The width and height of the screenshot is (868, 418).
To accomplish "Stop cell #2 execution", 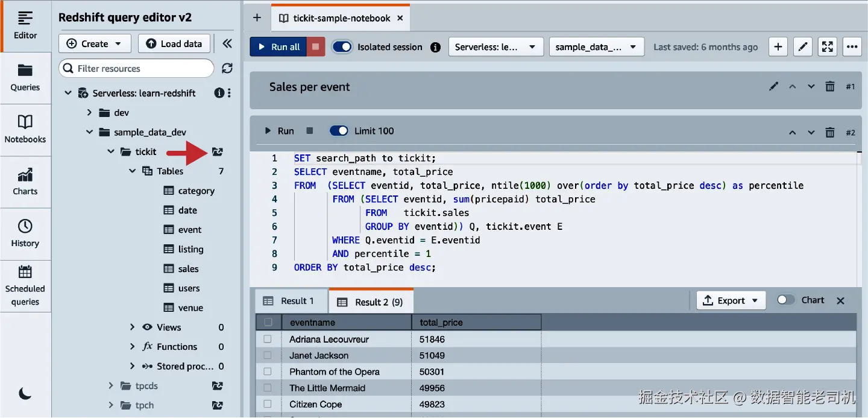I will pyautogui.click(x=310, y=131).
